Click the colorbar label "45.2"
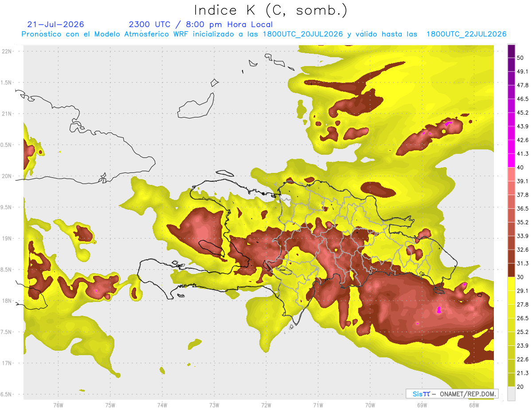 coord(523,113)
